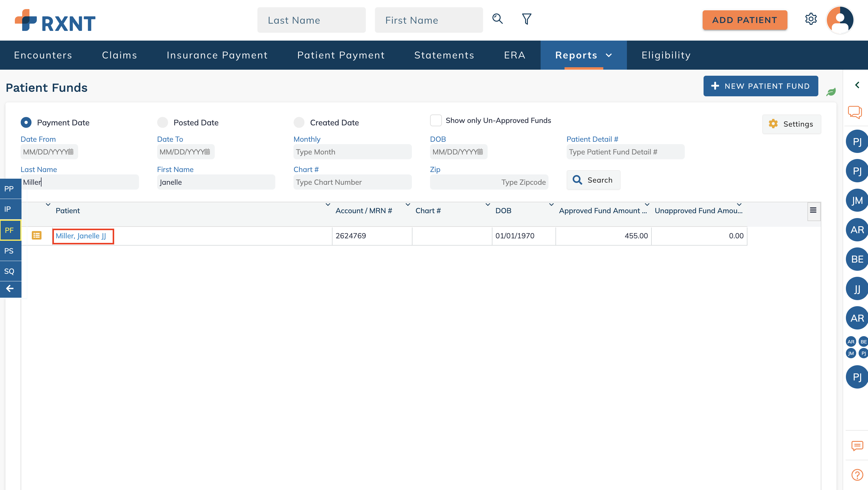Click the Chart # input field

(352, 182)
